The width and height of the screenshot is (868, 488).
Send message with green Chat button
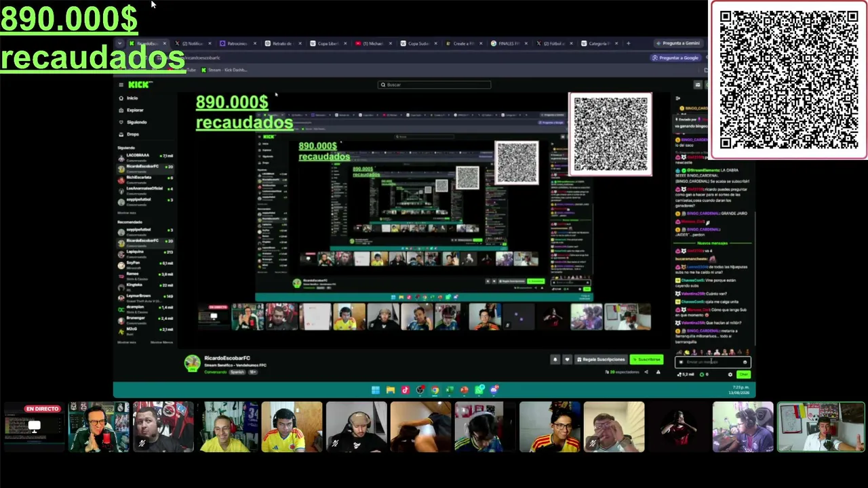click(743, 374)
